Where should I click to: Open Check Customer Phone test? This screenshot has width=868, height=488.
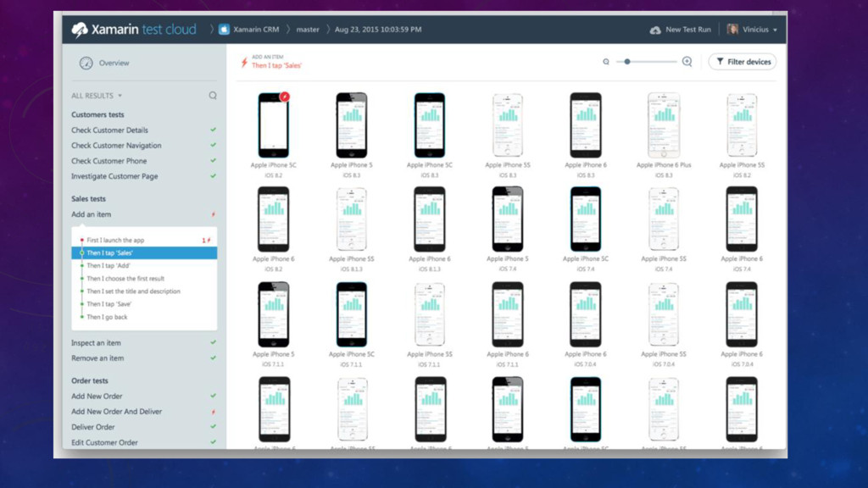coord(109,161)
